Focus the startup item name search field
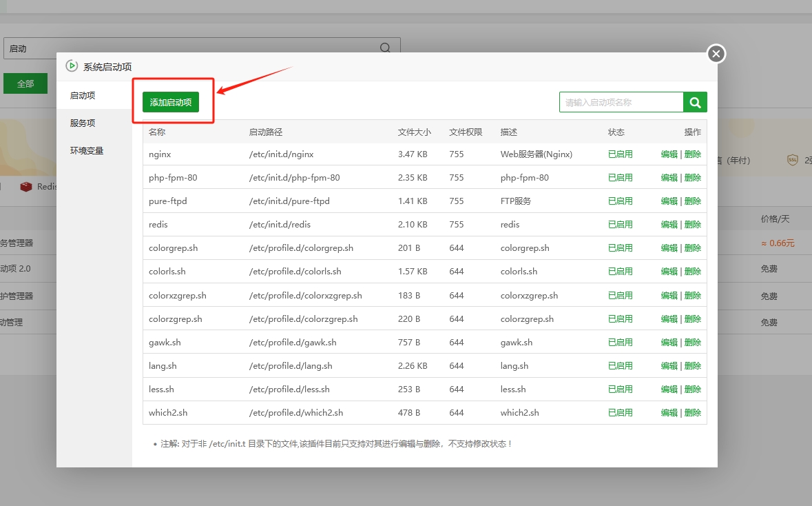 pos(621,102)
